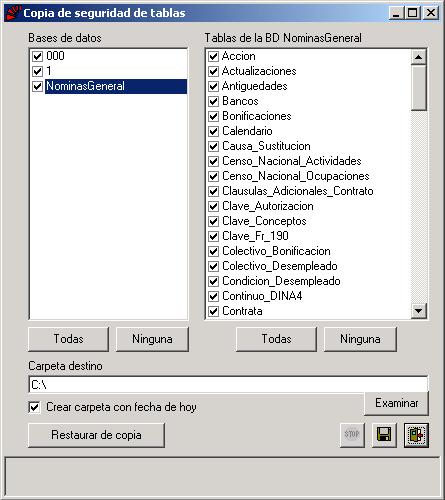Toggle the Clave_Fr_190 checkbox
This screenshot has width=445, height=500.
point(213,236)
